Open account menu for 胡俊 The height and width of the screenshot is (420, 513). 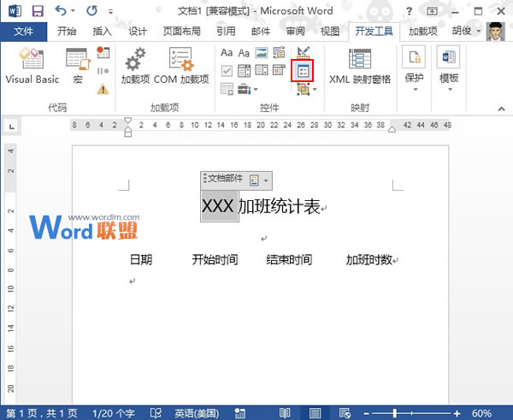pyautogui.click(x=467, y=31)
